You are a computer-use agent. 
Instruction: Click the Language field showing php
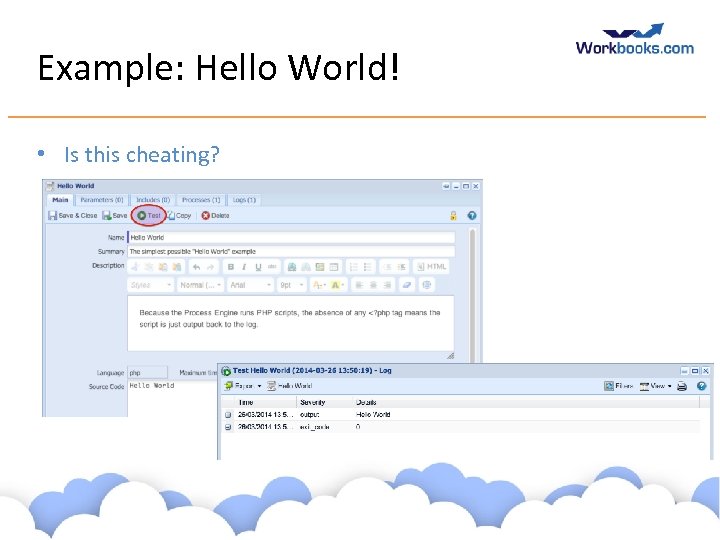pyautogui.click(x=147, y=372)
